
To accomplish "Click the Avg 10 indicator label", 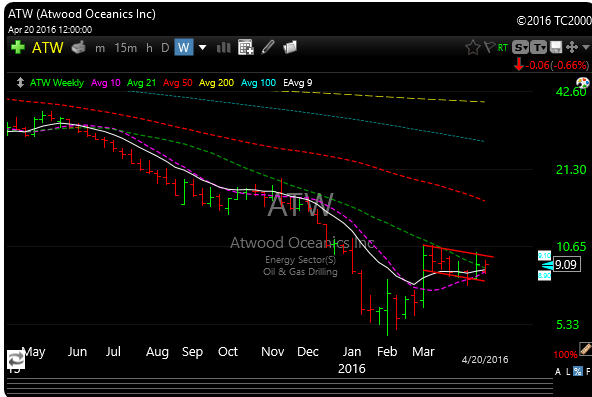I will point(106,83).
